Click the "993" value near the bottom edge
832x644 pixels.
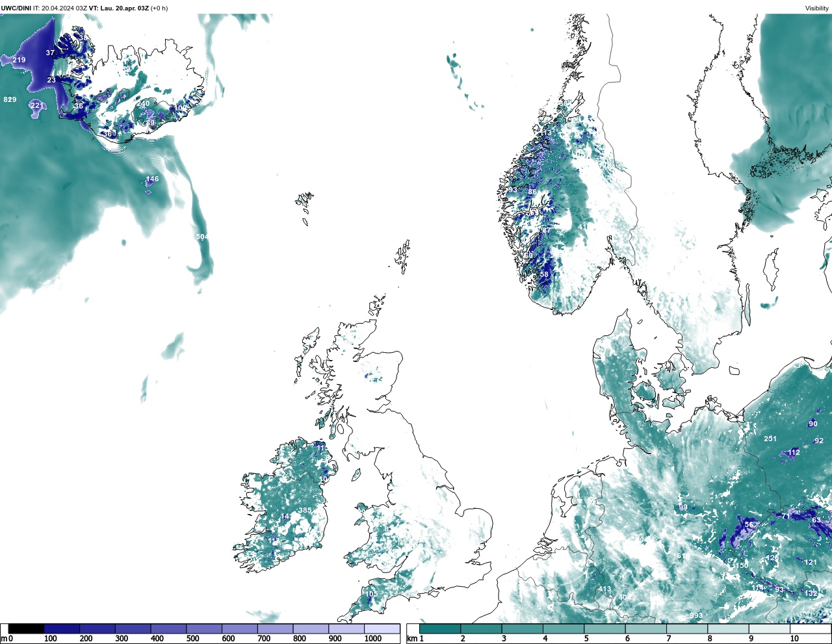pos(696,615)
